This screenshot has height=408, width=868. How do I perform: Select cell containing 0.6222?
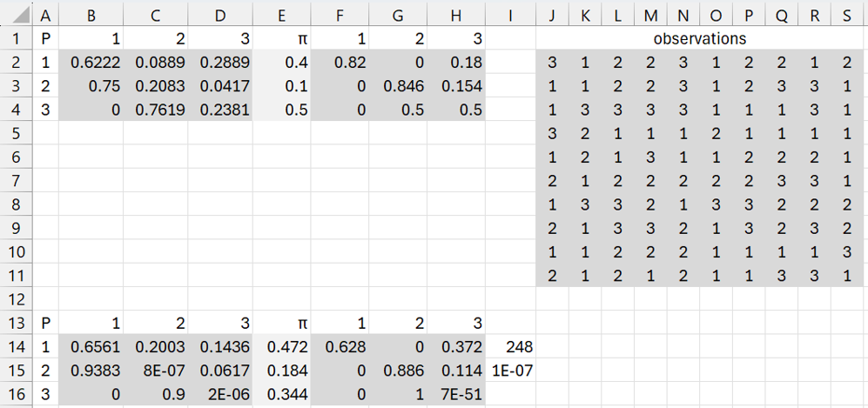(x=91, y=63)
